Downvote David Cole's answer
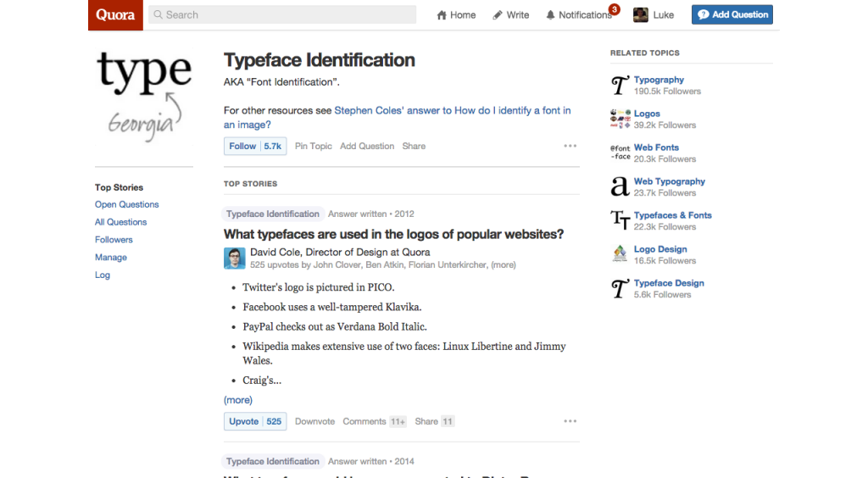This screenshot has height=478, width=868. coord(315,421)
